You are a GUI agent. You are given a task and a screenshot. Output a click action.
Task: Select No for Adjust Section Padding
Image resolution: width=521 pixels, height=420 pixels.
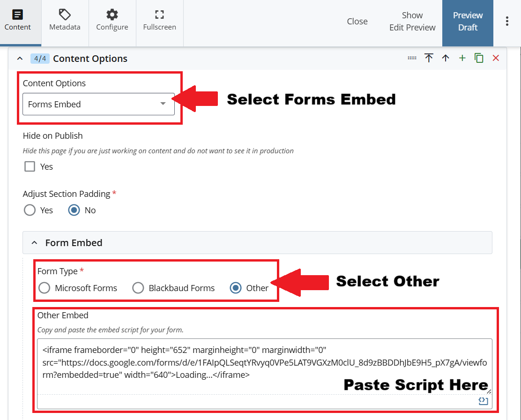(x=74, y=210)
